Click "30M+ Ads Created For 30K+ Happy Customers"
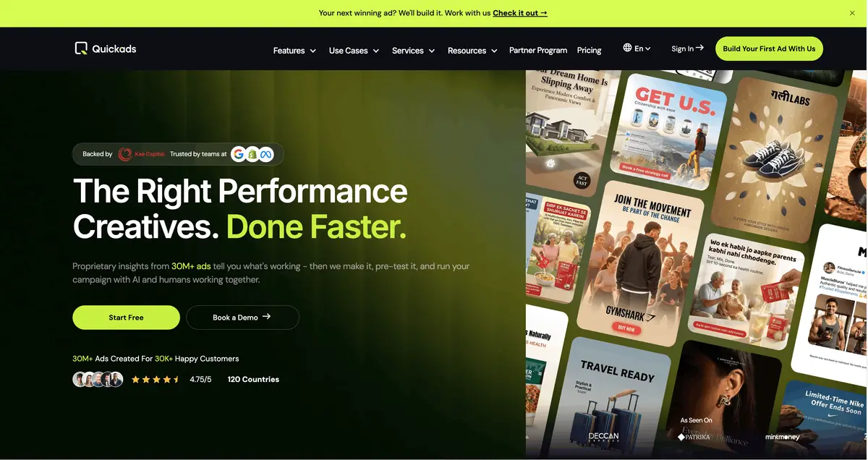 pyautogui.click(x=156, y=359)
